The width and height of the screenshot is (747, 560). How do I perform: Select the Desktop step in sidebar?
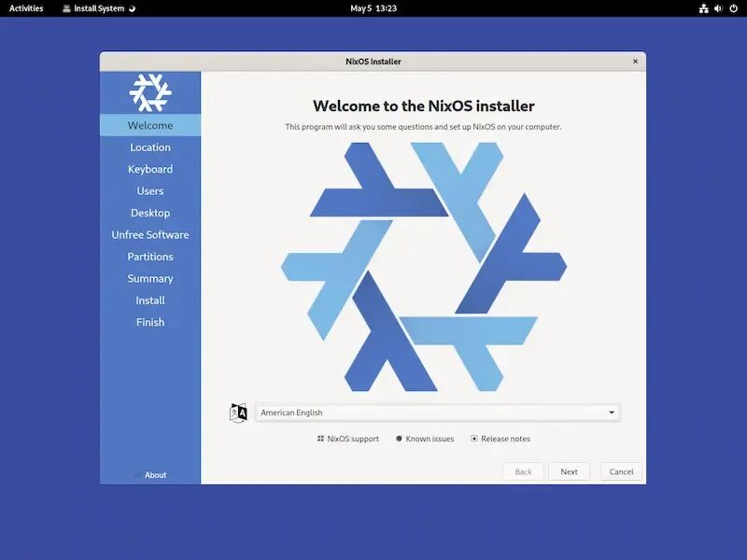point(150,213)
